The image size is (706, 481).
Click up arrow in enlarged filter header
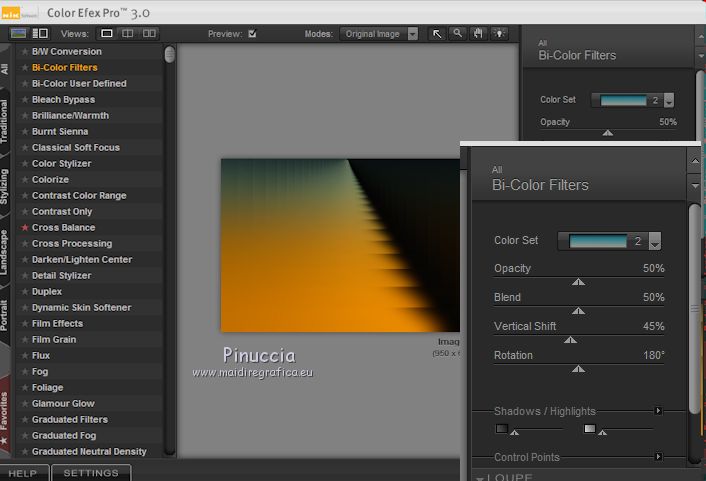point(695,161)
